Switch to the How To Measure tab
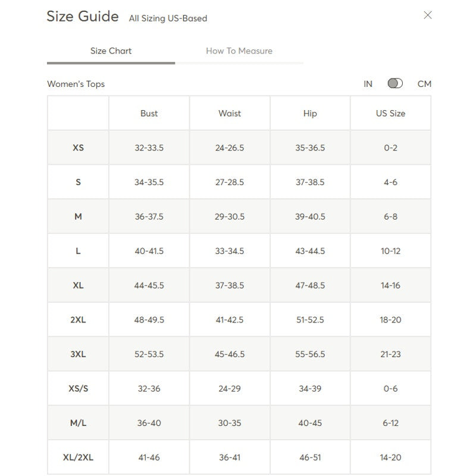476x476 pixels. [239, 51]
